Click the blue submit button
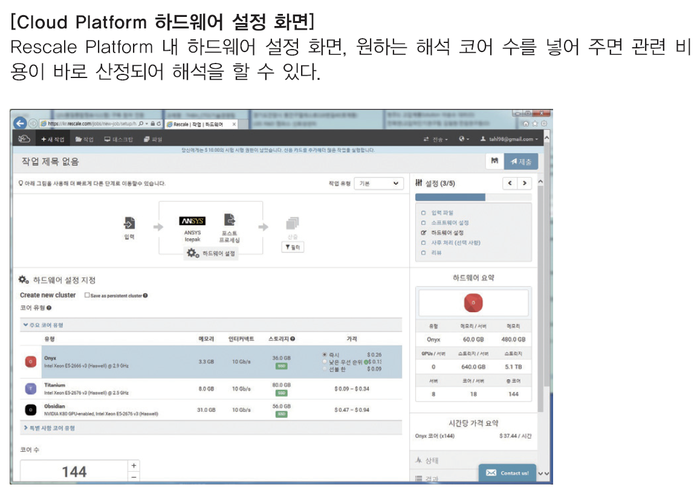The width and height of the screenshot is (700, 496). [x=521, y=161]
